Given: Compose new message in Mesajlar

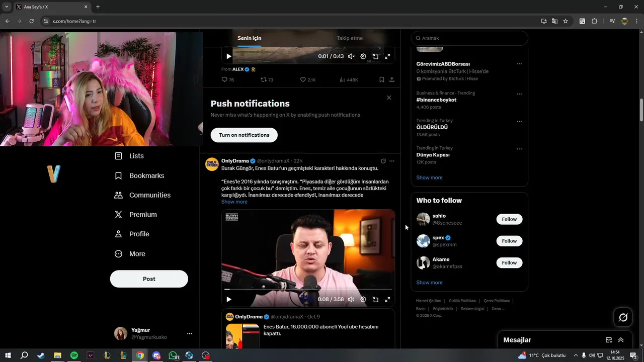Looking at the screenshot, I should (x=609, y=340).
